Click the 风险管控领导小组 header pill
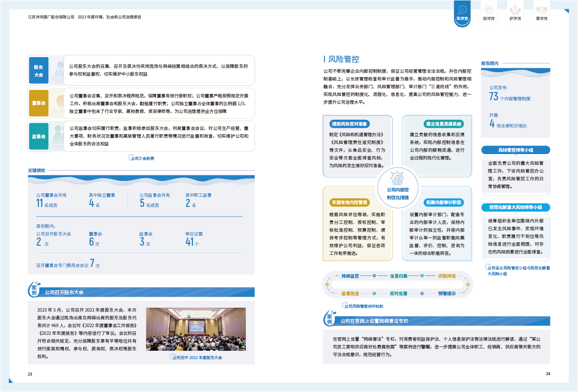Screen dimensions: 578x392 [515, 150]
